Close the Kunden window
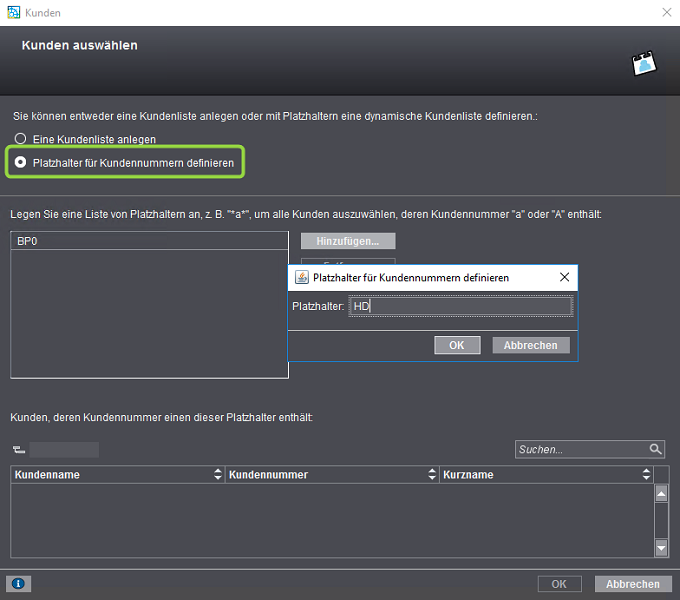Viewport: 680px width, 600px height. (x=666, y=12)
